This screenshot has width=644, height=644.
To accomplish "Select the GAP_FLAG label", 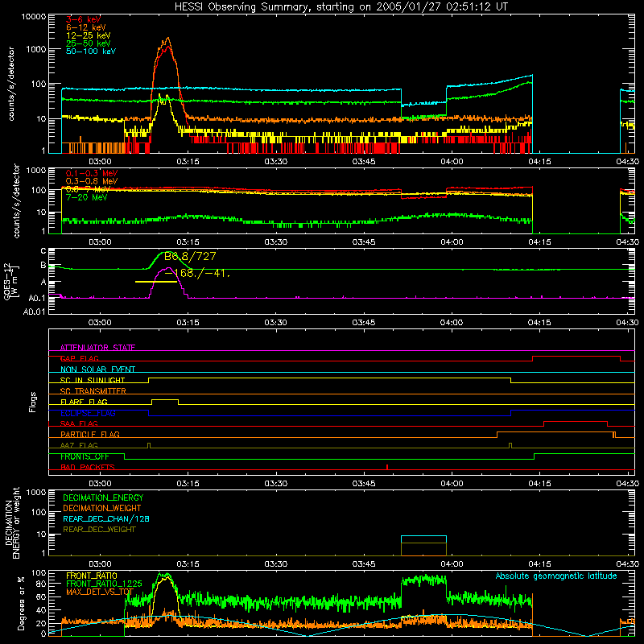I will (79, 358).
